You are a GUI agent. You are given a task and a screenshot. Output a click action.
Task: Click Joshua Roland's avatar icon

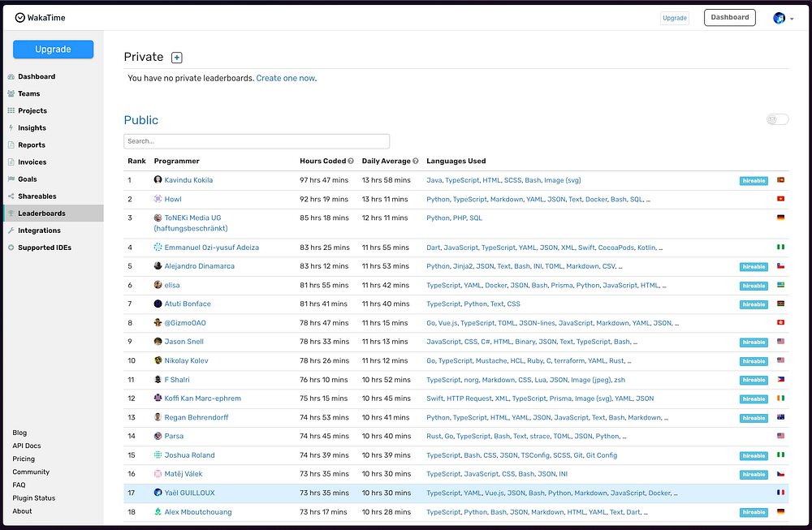[158, 455]
